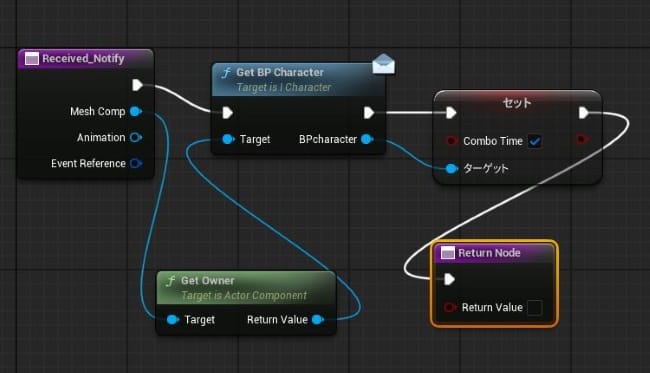This screenshot has height=373, width=650.
Task: Click the envelope message icon on Get BP Character
Action: [x=383, y=64]
